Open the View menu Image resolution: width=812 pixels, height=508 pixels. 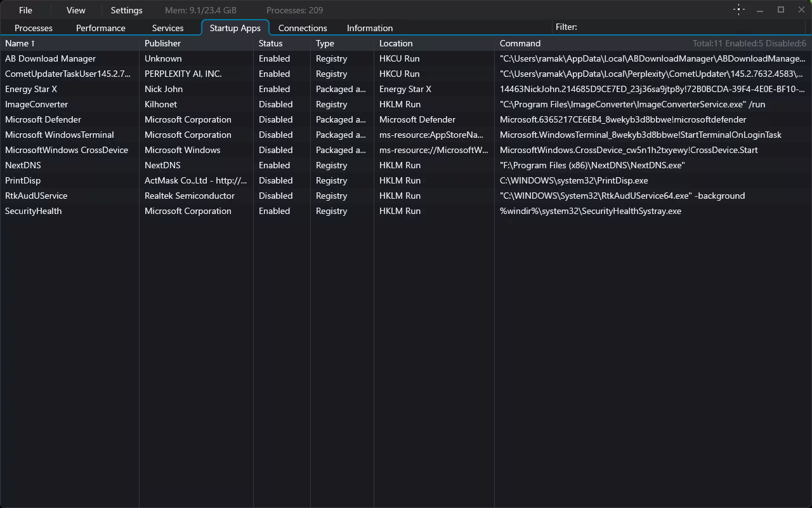coord(75,10)
